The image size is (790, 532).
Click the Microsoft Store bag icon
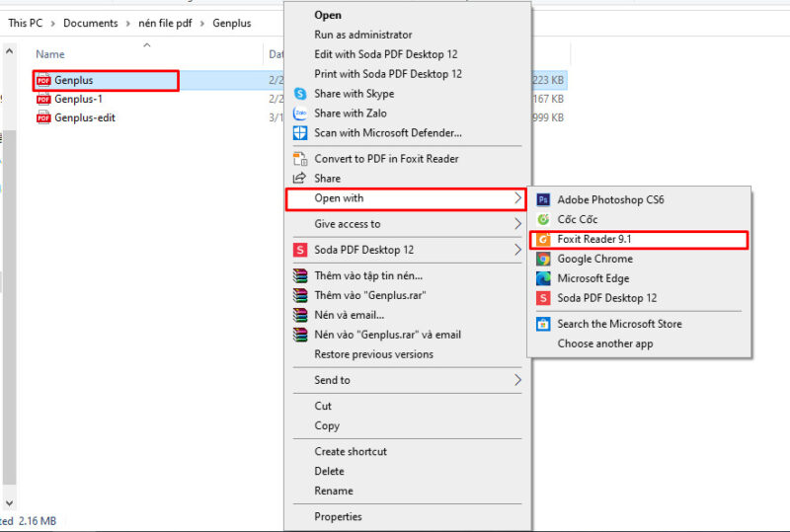pos(542,324)
